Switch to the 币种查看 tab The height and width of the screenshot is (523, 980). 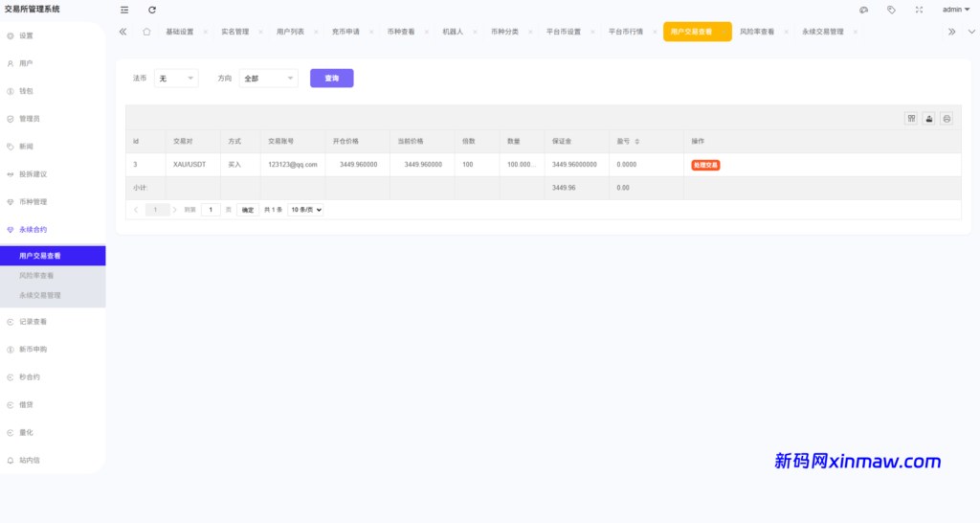click(401, 32)
